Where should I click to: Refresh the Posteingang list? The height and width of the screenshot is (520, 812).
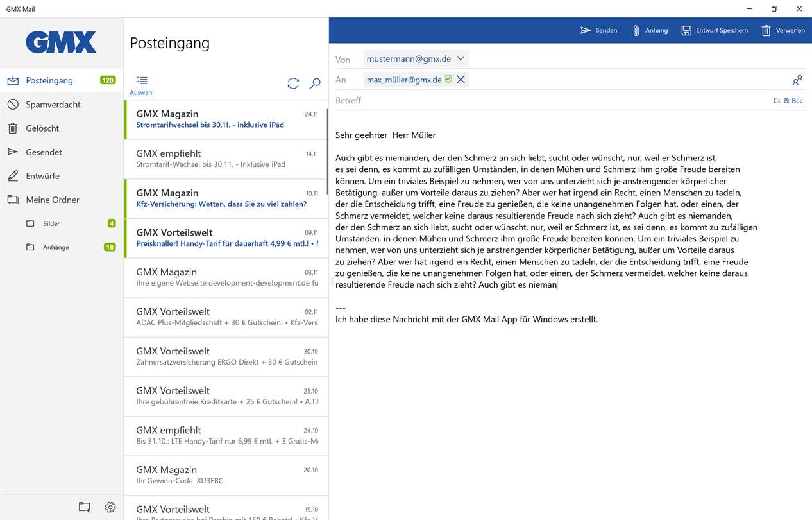pos(293,83)
